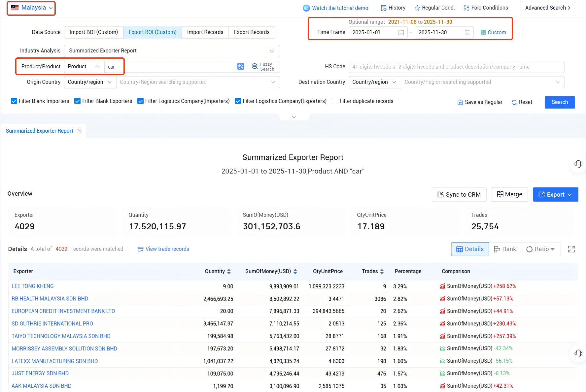Open Destination Country search dropdown
This screenshot has height=392, width=586.
pyautogui.click(x=483, y=82)
